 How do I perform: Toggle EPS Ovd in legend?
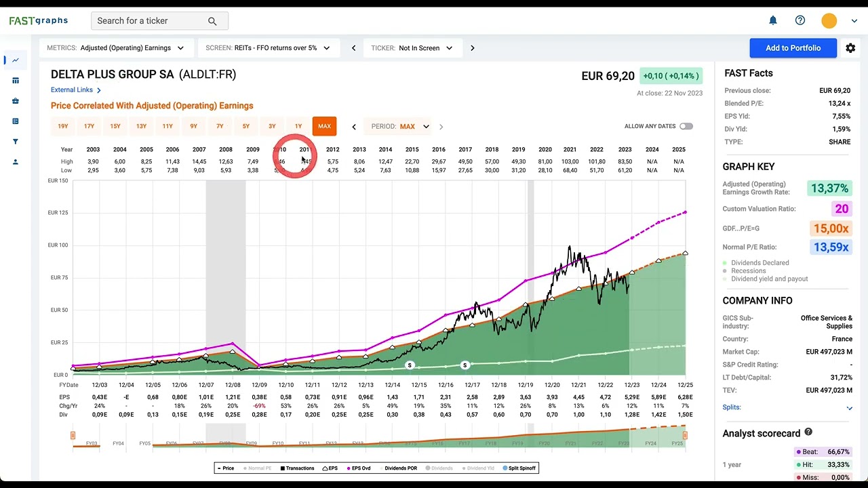pos(359,468)
